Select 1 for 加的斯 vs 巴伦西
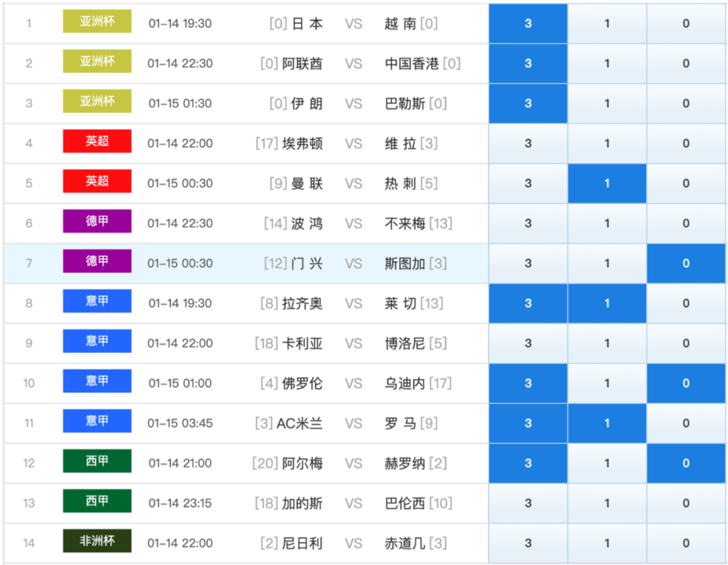Screen dimensions: 728x565 tap(607, 503)
